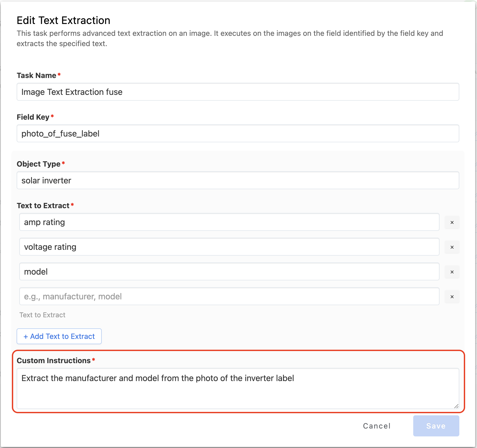
Task: Cancel editing the text extraction
Action: pyautogui.click(x=377, y=426)
